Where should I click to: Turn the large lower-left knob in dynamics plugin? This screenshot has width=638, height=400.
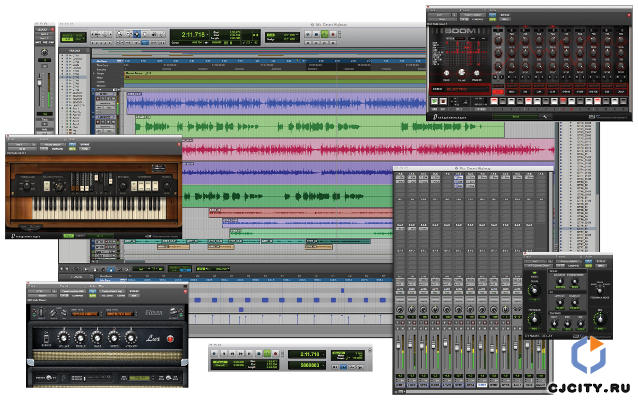click(534, 319)
